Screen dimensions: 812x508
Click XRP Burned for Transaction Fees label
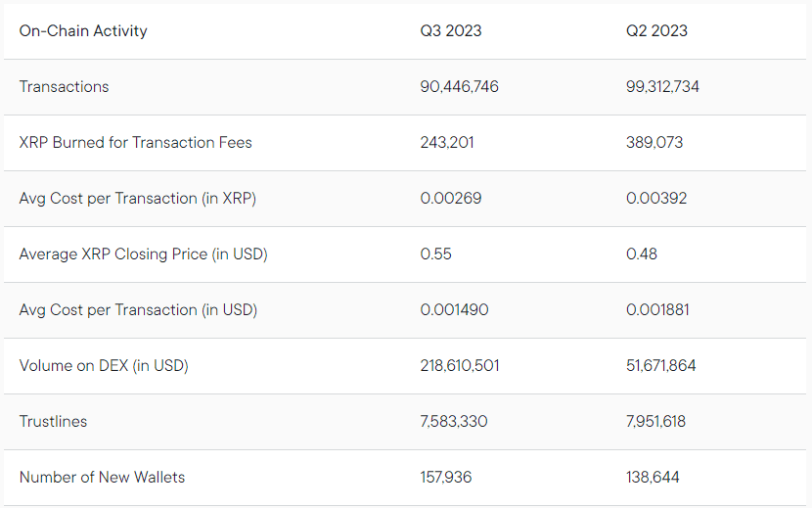coord(135,143)
